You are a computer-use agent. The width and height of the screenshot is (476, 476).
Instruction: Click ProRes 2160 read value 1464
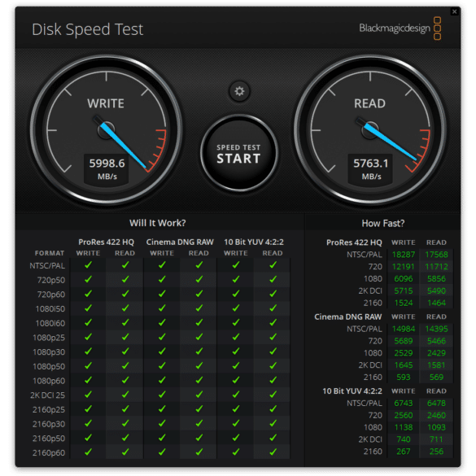pos(436,303)
